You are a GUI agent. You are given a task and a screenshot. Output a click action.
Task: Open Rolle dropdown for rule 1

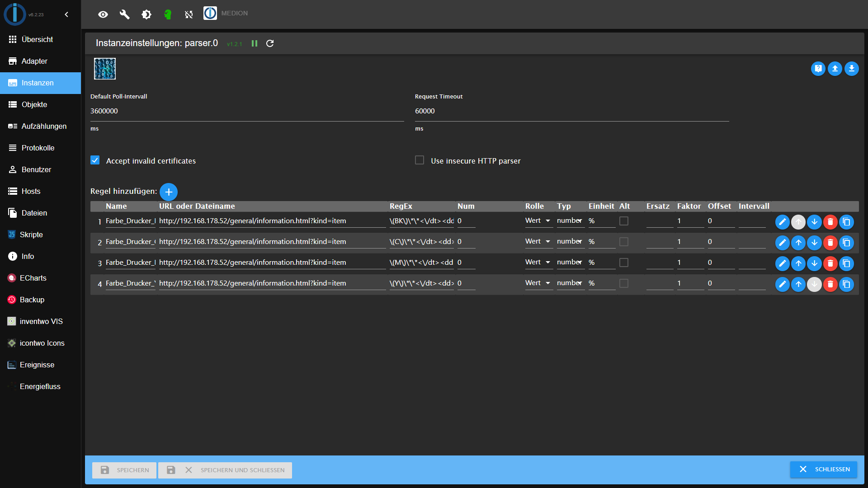tap(539, 221)
